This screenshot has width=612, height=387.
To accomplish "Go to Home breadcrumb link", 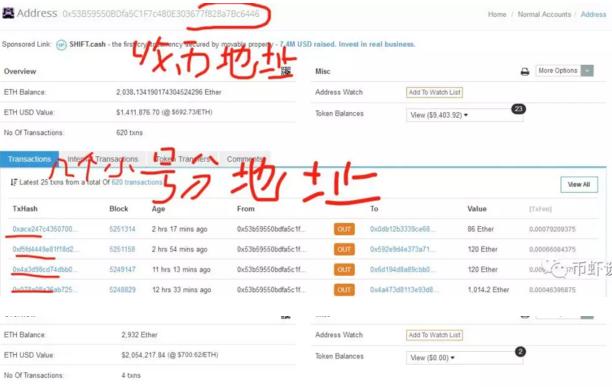I will [x=497, y=14].
